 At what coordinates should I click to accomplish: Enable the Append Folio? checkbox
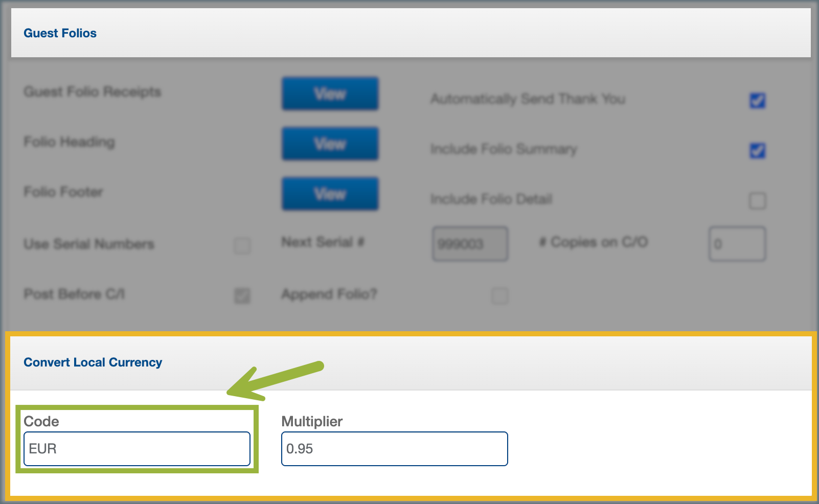coord(499,295)
